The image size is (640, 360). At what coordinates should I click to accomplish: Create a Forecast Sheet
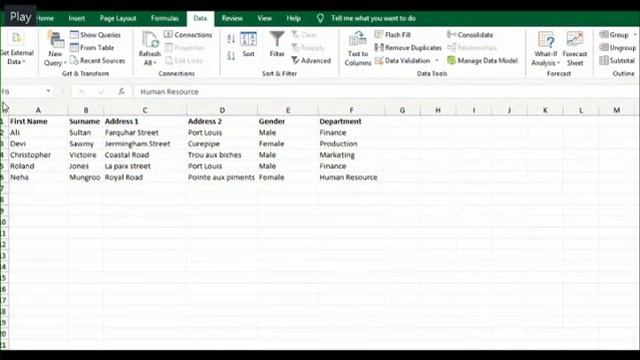point(575,49)
